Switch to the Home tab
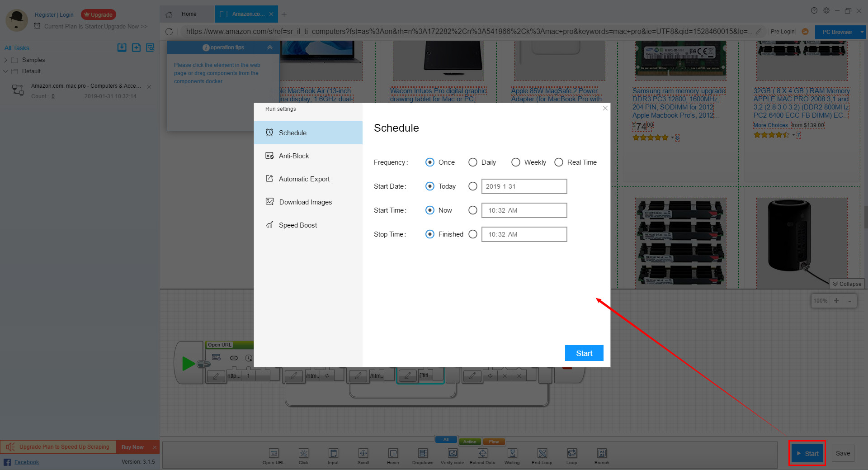Viewport: 868px width, 470px height. coord(189,14)
